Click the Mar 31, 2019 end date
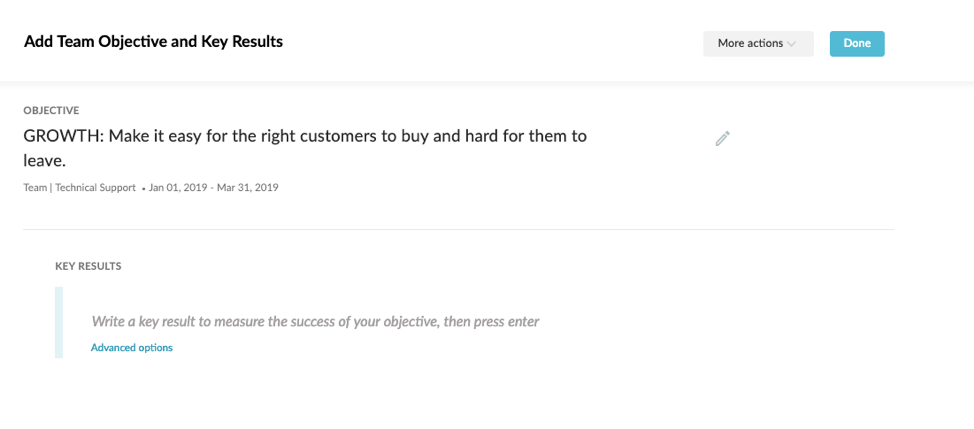Viewport: 974px width, 429px height. click(x=248, y=188)
